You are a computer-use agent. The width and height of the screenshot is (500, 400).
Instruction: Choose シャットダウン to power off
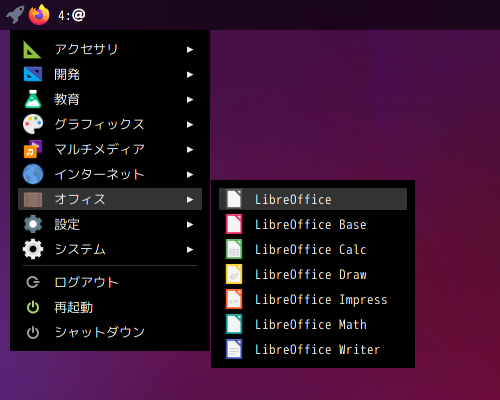pyautogui.click(x=110, y=332)
